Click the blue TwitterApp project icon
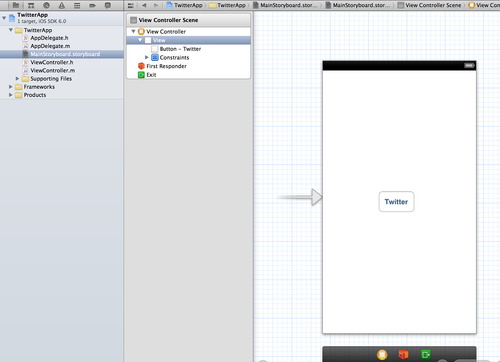 (12, 18)
